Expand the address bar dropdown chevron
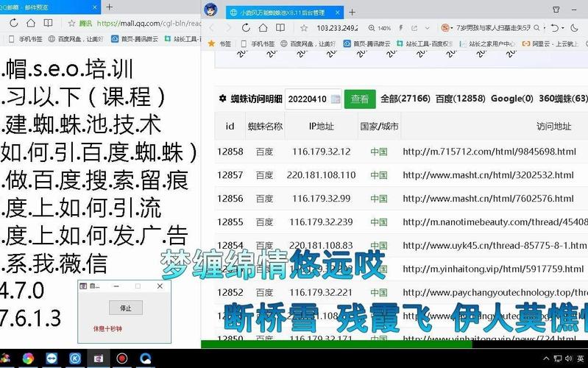The height and width of the screenshot is (368, 588). pos(427,28)
